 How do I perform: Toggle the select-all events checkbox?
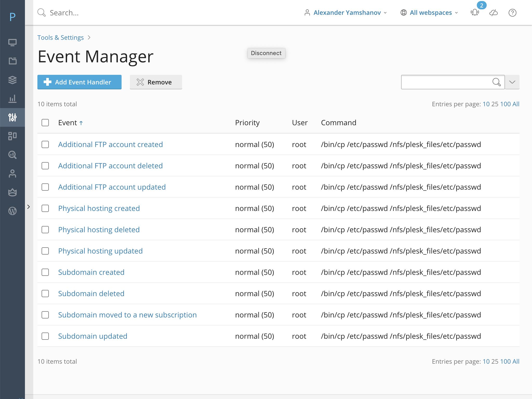point(45,122)
